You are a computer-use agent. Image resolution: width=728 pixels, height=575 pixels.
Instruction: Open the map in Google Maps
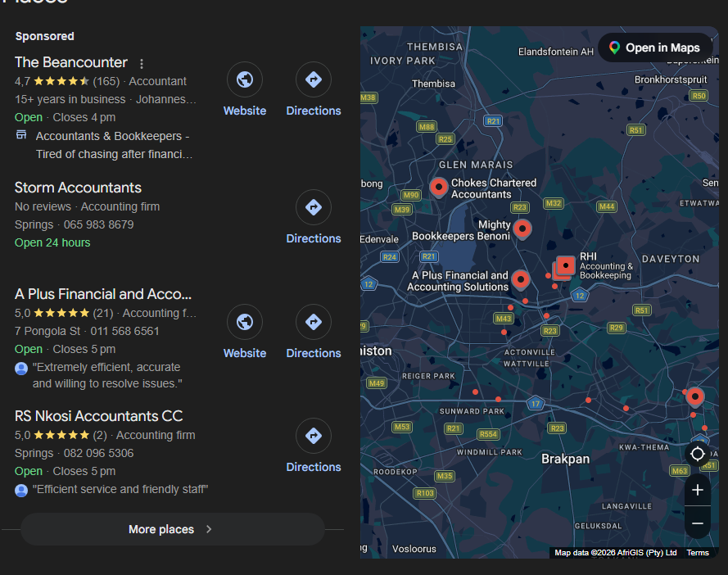[655, 48]
